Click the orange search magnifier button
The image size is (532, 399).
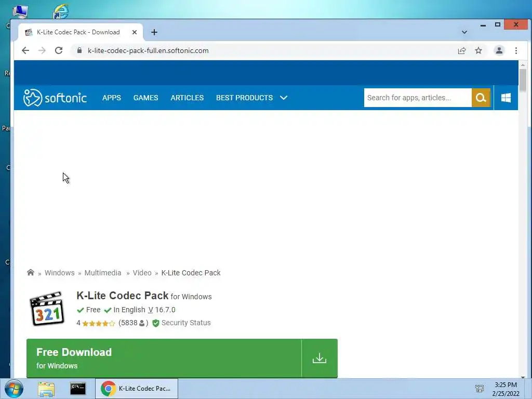tap(481, 98)
